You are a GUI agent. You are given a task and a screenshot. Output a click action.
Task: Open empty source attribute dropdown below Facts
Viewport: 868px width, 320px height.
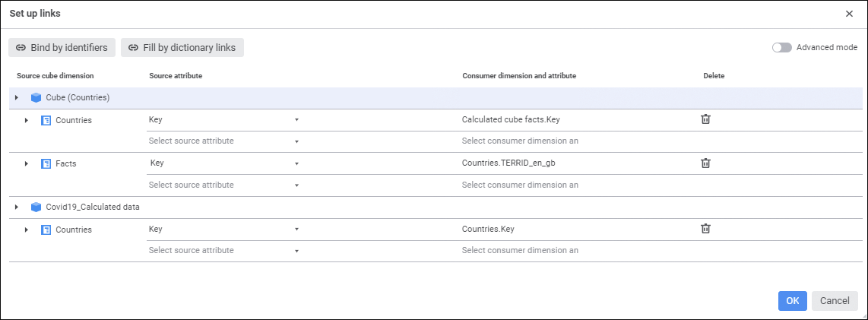(x=296, y=185)
